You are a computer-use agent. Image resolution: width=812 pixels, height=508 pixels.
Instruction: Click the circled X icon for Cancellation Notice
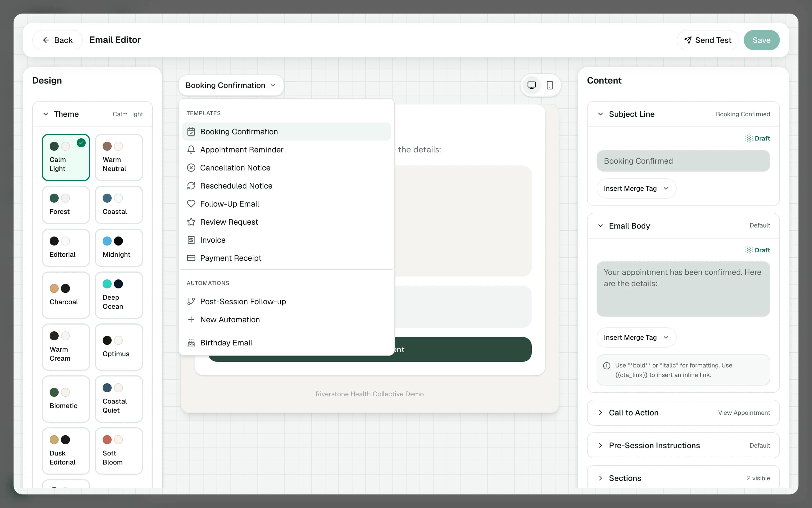191,168
